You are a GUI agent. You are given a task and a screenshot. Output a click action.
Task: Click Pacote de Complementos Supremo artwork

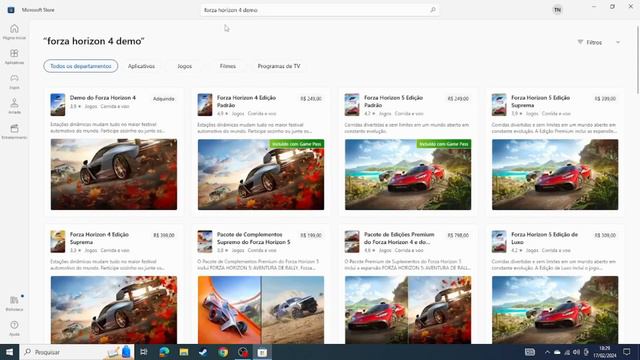pos(261,310)
